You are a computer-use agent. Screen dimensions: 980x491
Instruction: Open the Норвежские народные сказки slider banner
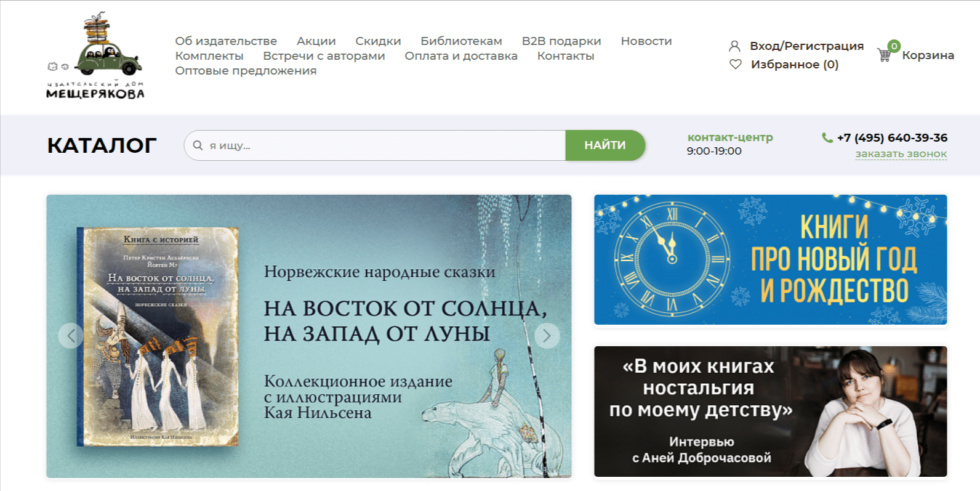[309, 336]
